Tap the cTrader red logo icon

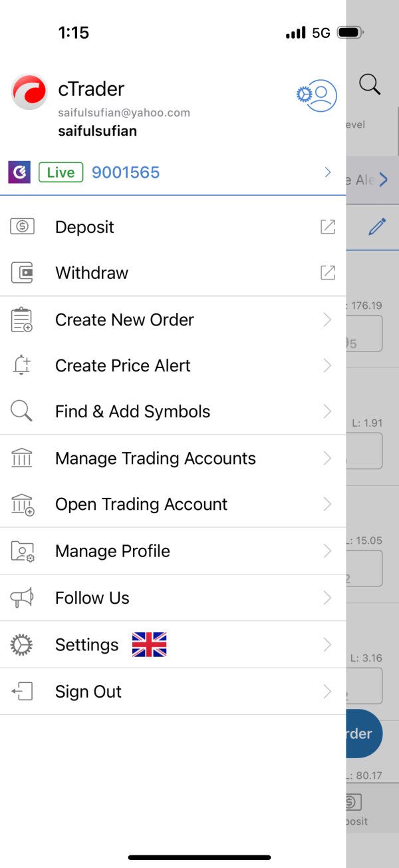click(x=29, y=92)
